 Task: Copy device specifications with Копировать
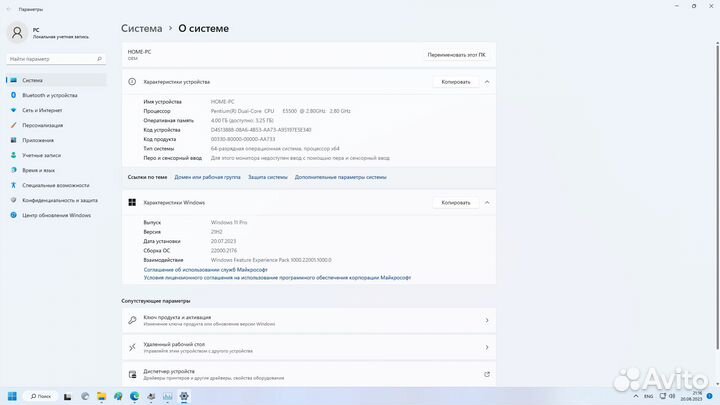click(x=456, y=82)
